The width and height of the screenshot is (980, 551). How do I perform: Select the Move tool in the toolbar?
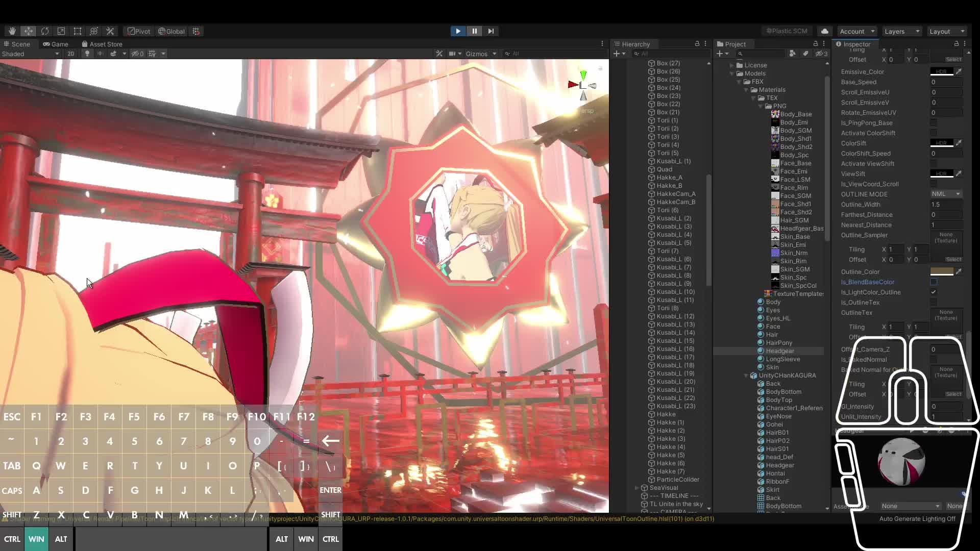pos(28,31)
